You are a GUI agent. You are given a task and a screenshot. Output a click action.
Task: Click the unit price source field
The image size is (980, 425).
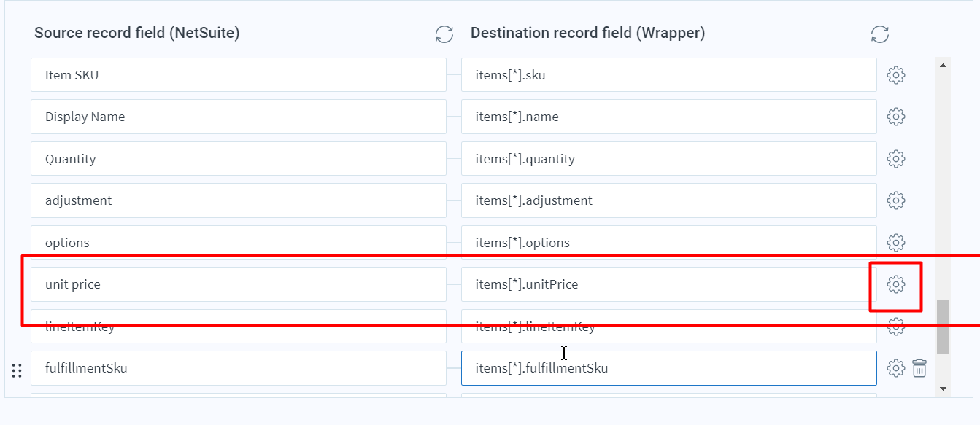[239, 284]
